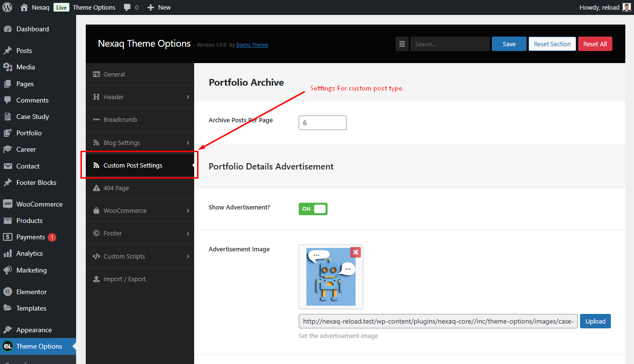This screenshot has width=634, height=364.
Task: Click Howdy, reload account menu
Action: click(x=605, y=8)
